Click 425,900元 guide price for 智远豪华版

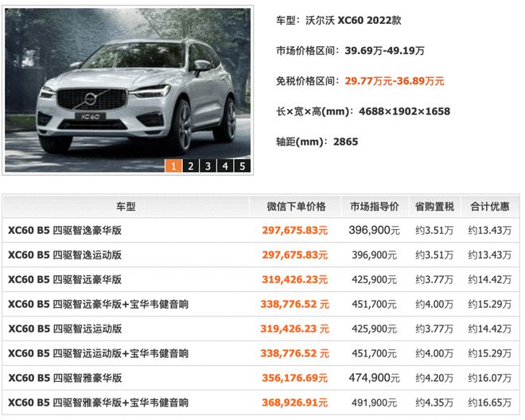click(375, 279)
